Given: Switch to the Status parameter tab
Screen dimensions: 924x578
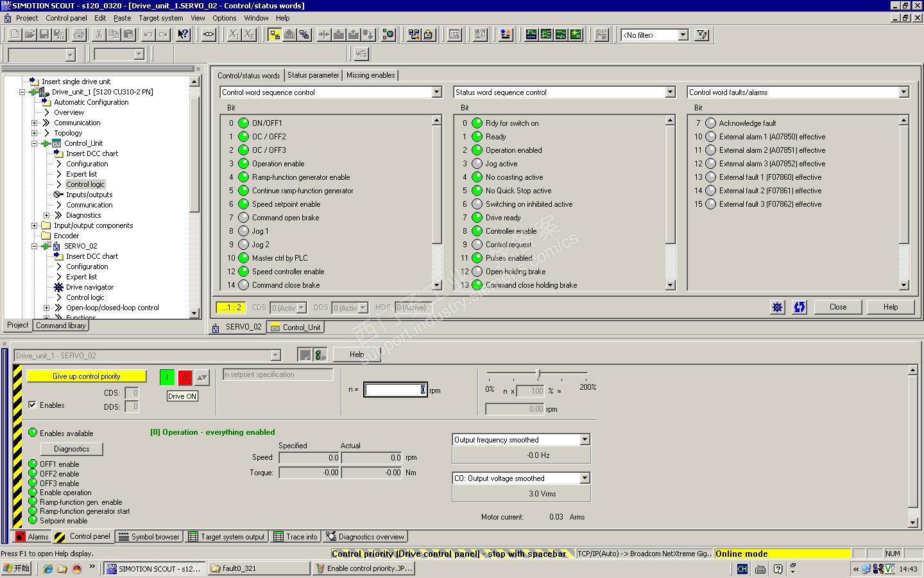Looking at the screenshot, I should [x=313, y=75].
